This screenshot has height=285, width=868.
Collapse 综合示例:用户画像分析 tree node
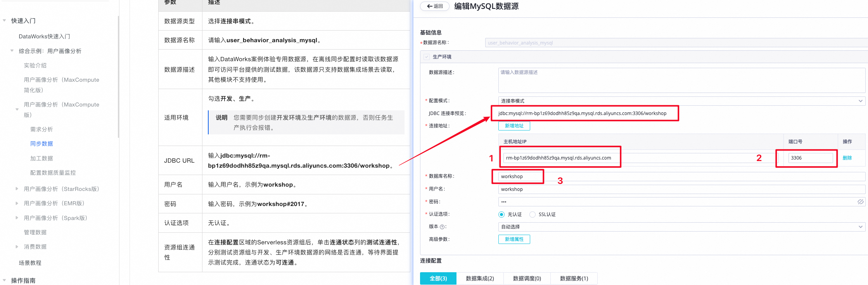12,51
